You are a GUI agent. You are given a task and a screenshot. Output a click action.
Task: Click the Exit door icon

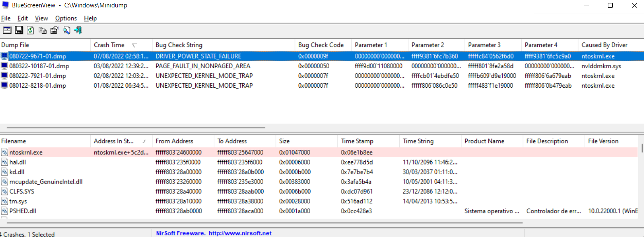pos(78,30)
